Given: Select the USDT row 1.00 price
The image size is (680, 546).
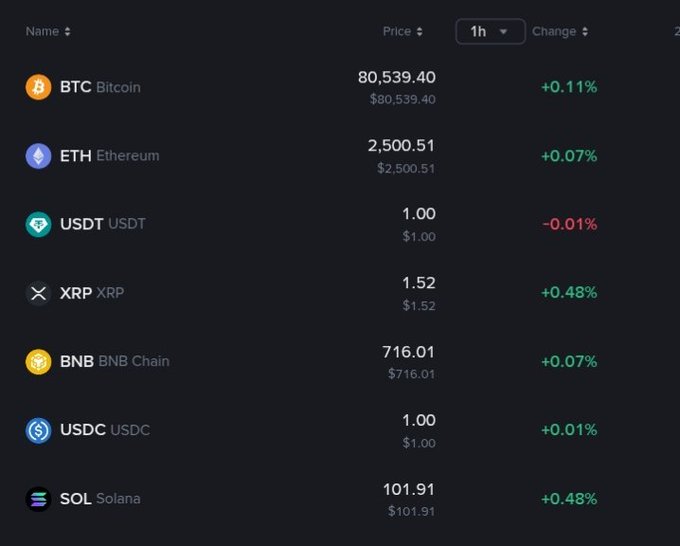Looking at the screenshot, I should (x=418, y=214).
